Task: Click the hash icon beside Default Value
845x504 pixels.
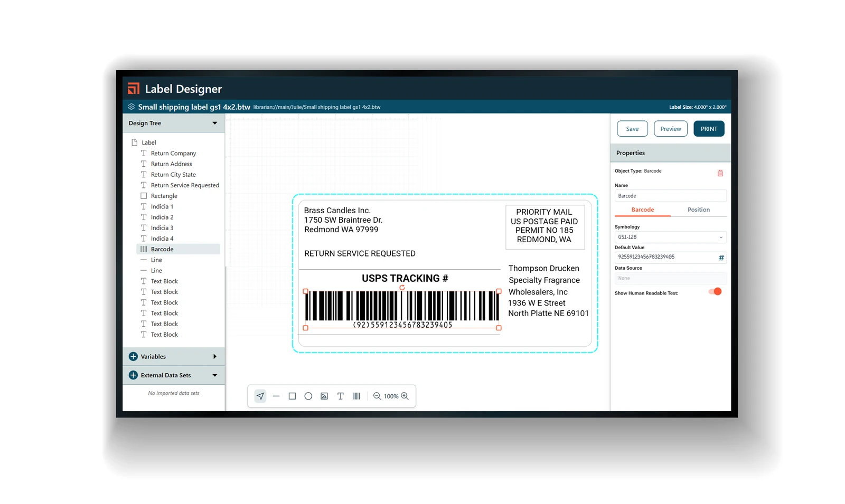Action: [721, 258]
